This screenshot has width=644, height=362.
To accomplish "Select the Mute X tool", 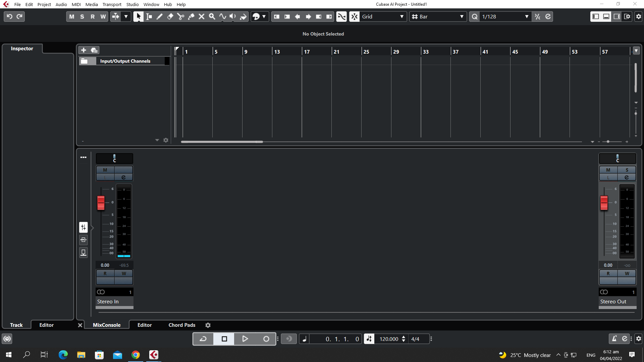I will (202, 16).
